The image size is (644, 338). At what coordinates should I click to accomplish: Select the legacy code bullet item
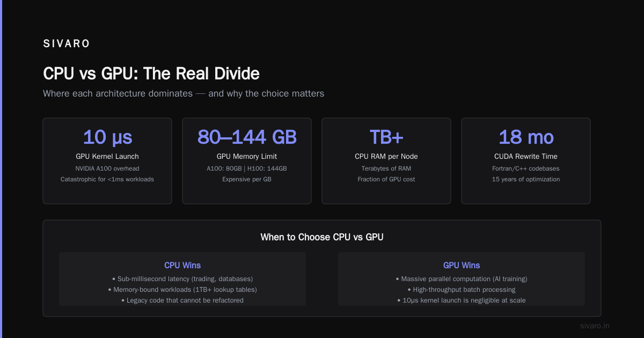[x=182, y=300]
